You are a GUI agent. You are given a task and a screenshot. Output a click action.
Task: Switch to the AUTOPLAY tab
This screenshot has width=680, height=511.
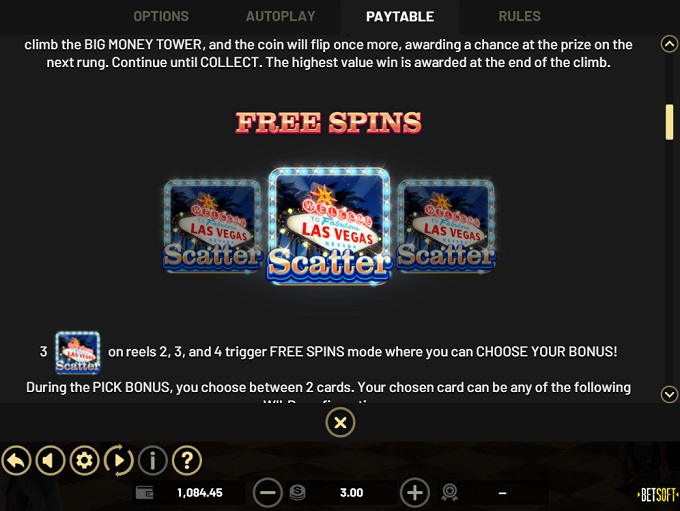(x=281, y=16)
